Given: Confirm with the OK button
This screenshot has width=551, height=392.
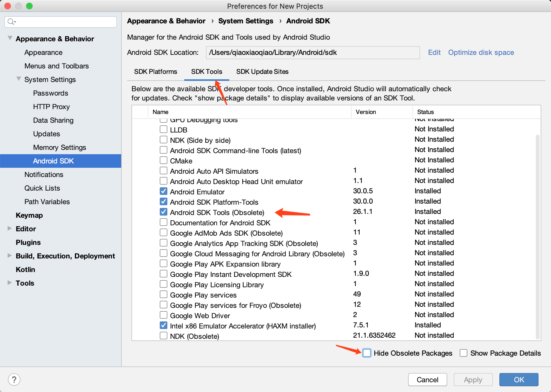Looking at the screenshot, I should click(x=519, y=380).
